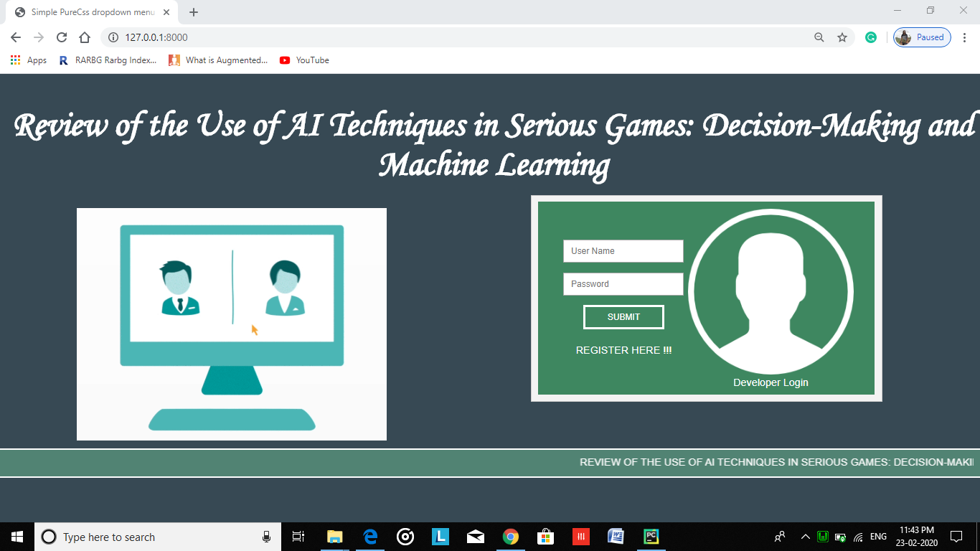Go to the browser Home page icon
980x551 pixels.
click(85, 37)
